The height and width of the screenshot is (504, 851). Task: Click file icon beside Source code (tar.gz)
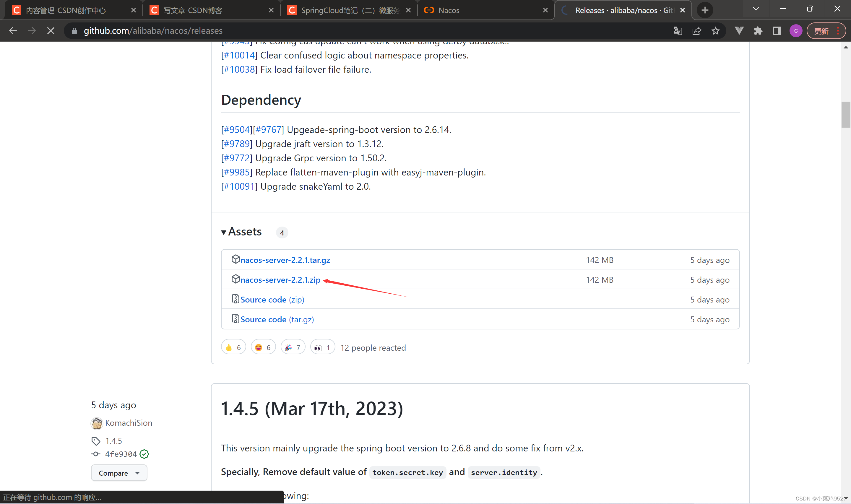pyautogui.click(x=235, y=318)
